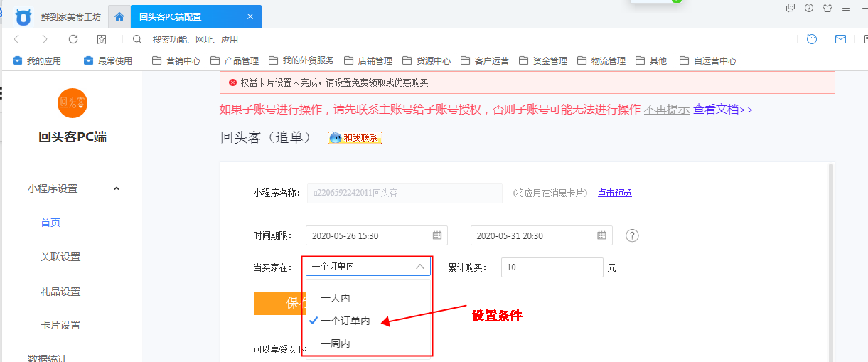Close the 回头客PC端配置 tab

coord(250,16)
